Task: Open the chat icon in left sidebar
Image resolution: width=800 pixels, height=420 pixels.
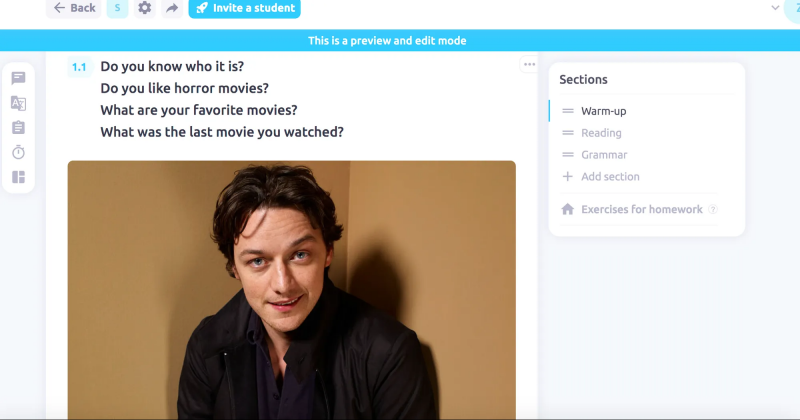Action: click(x=18, y=78)
